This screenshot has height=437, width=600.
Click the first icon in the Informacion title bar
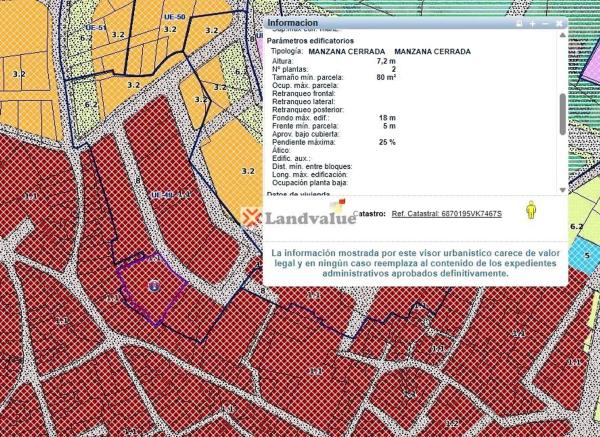coord(519,22)
